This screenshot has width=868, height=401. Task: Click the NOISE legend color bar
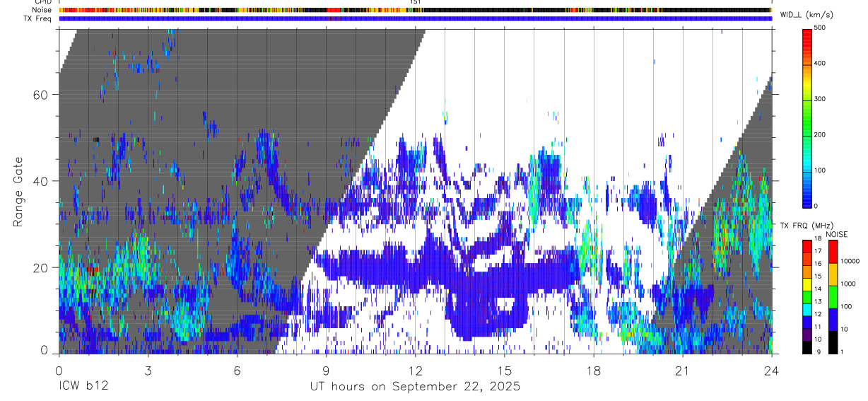coord(833,296)
